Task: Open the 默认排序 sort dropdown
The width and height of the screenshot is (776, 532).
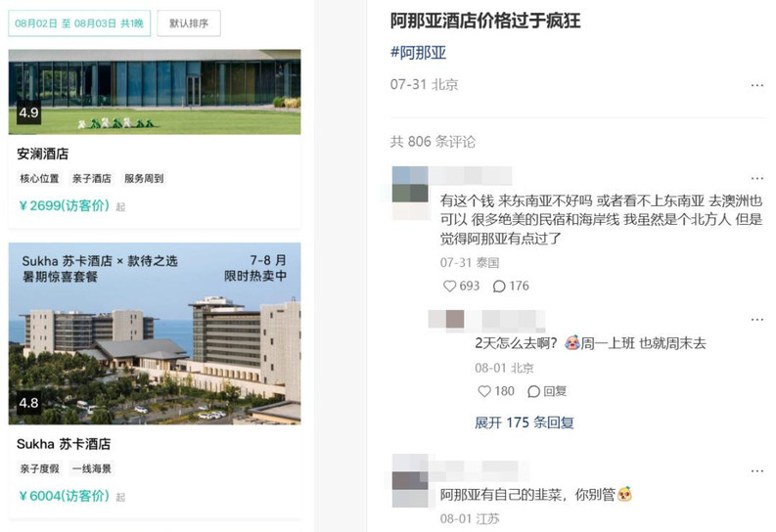Action: click(189, 23)
